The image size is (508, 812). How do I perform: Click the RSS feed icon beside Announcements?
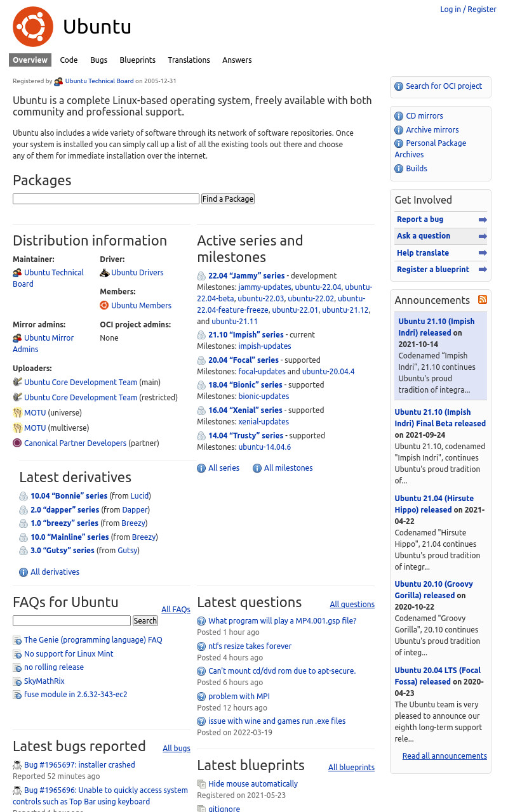(x=483, y=299)
